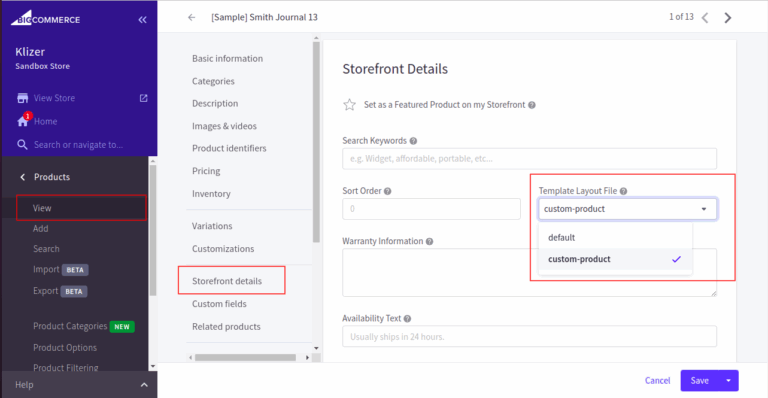This screenshot has height=398, width=768.
Task: Collapse the sidebar with double chevron icon
Action: pos(142,20)
